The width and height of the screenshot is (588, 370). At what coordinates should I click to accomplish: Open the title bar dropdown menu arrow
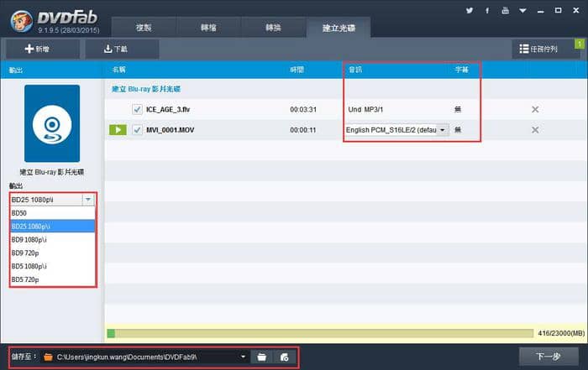pyautogui.click(x=522, y=10)
